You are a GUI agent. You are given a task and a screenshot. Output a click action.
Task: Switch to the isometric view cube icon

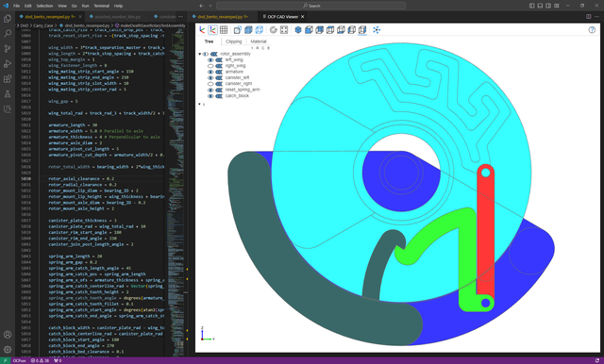[x=298, y=30]
